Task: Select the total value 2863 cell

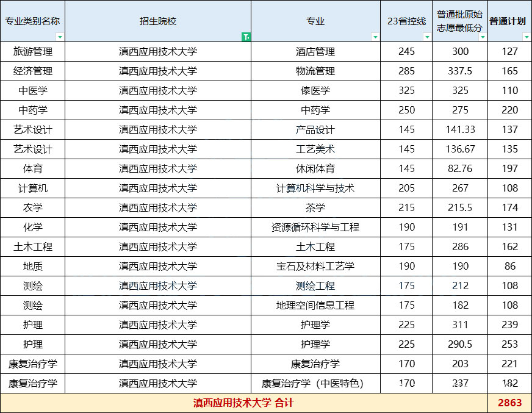Action: 509,403
